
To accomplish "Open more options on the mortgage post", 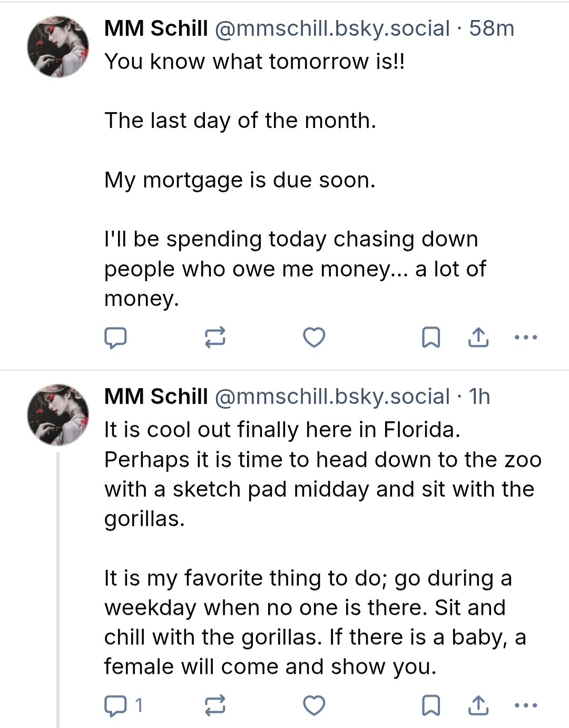I will pyautogui.click(x=526, y=337).
